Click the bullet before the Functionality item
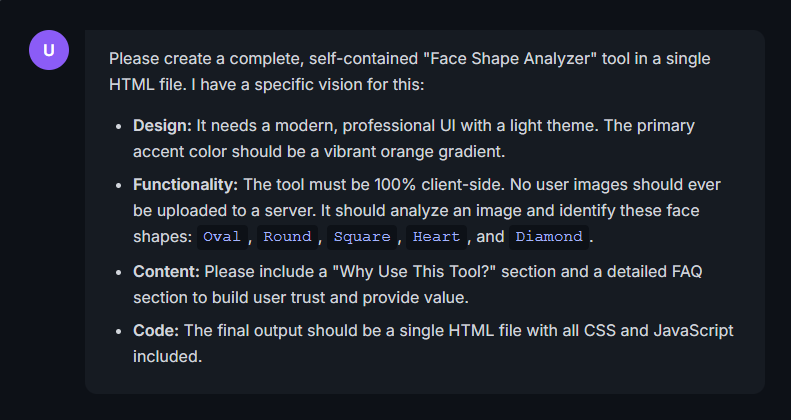Image resolution: width=791 pixels, height=420 pixels. 119,186
